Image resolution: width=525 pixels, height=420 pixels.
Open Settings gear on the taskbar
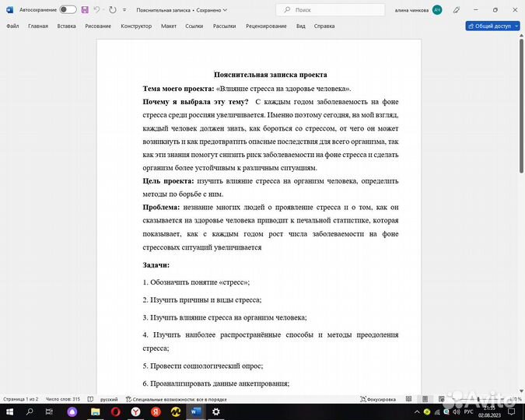216,411
